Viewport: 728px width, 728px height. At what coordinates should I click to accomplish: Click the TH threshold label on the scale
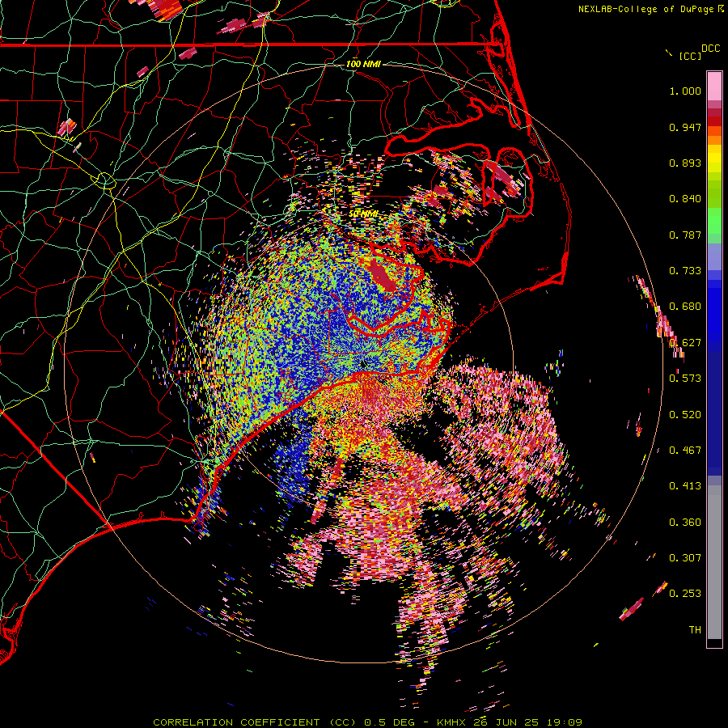pos(695,630)
